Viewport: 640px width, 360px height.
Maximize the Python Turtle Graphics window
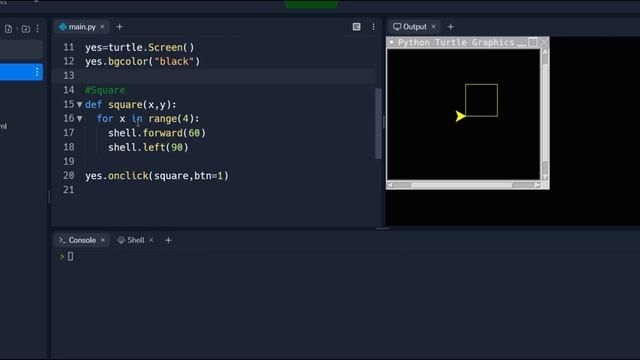coord(532,42)
